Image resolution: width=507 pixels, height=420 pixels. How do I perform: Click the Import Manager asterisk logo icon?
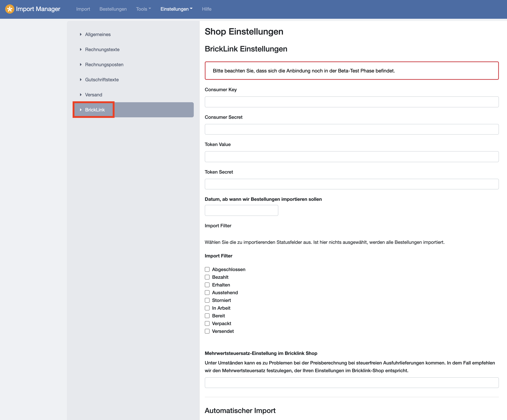tap(9, 9)
